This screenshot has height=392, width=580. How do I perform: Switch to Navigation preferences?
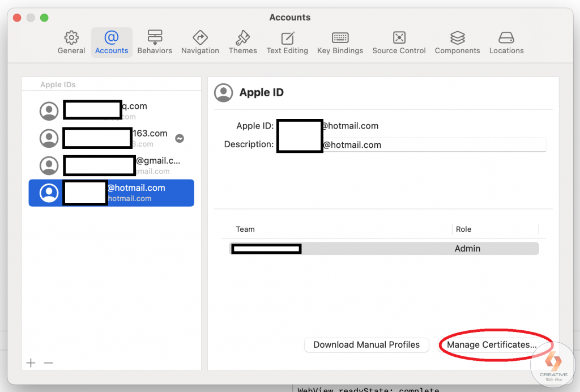pos(200,42)
